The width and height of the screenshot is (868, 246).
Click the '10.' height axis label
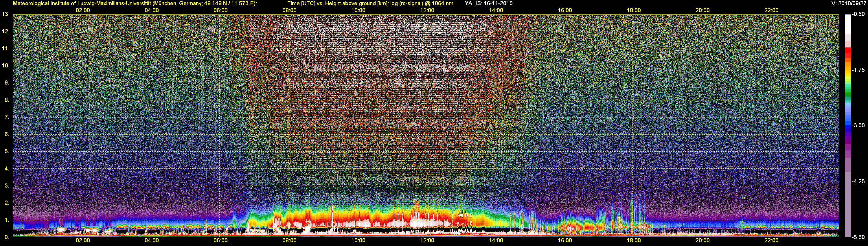(x=5, y=66)
